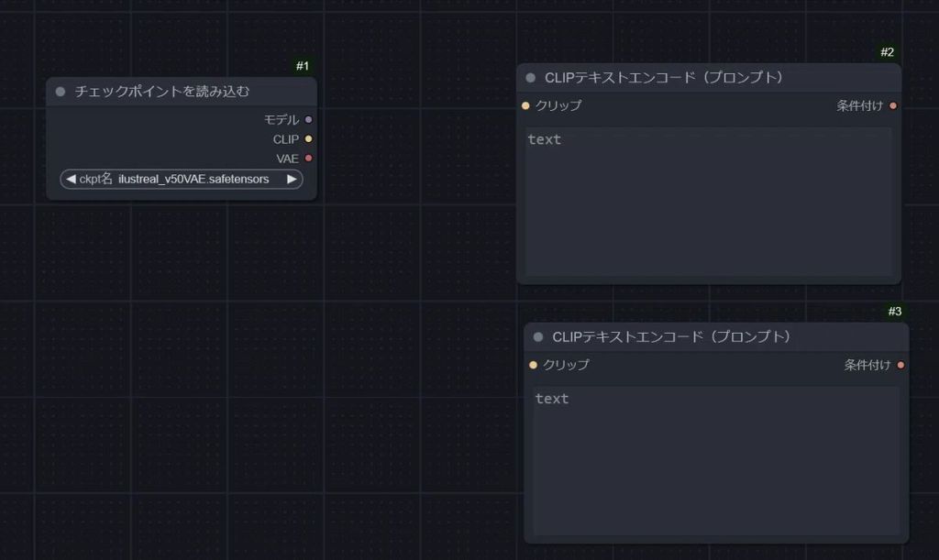Collapse node #2 CLIP text encode via gray dot
Screen dimensions: 939x560
tap(530, 78)
